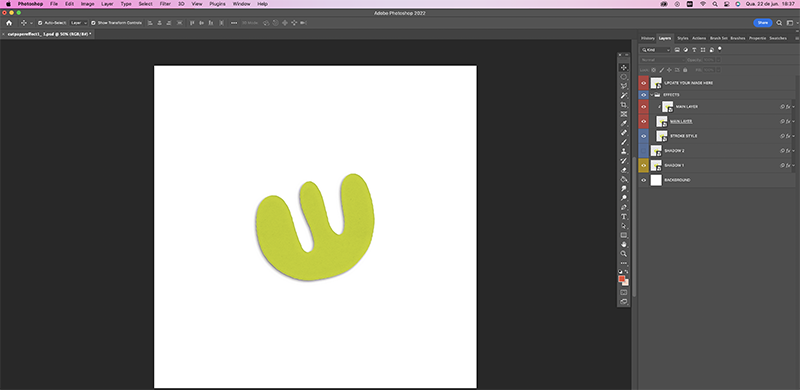The width and height of the screenshot is (800, 390).
Task: Change screen mode icon in toolbox
Action: coord(623,302)
